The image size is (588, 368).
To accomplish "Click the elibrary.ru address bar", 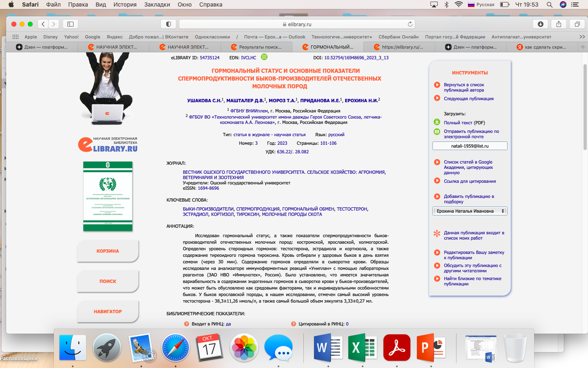I will click(297, 24).
